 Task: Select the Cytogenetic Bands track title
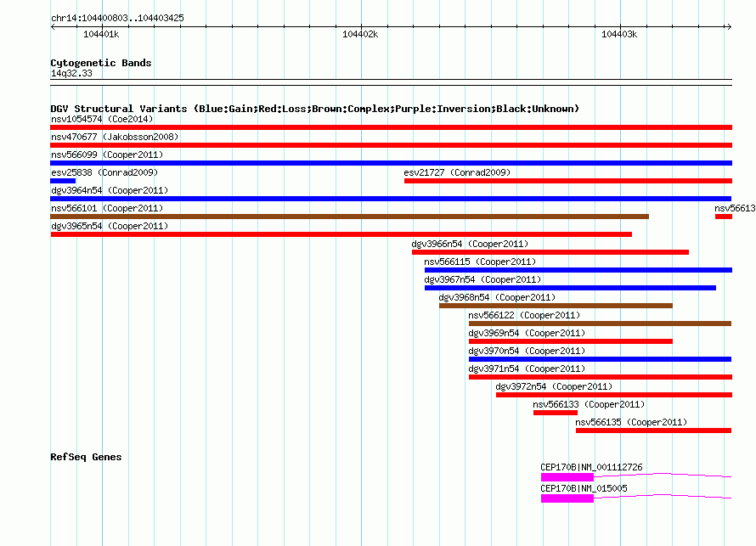[x=101, y=63]
